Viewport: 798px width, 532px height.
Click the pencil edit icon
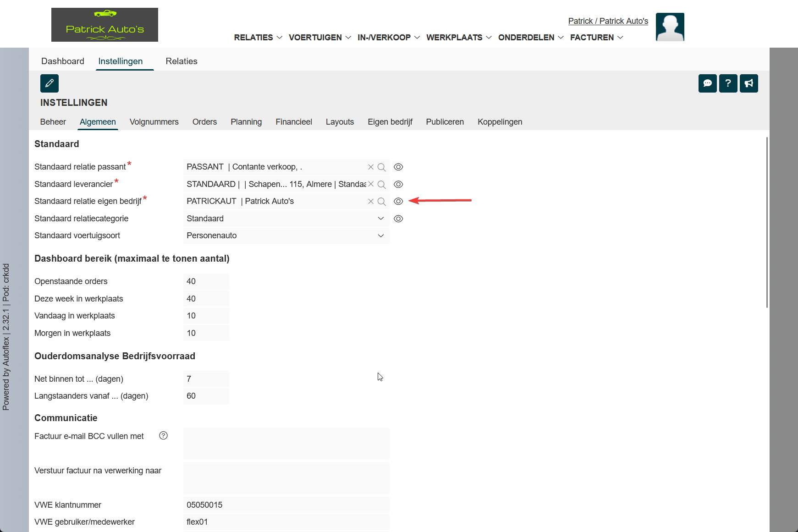coord(50,83)
